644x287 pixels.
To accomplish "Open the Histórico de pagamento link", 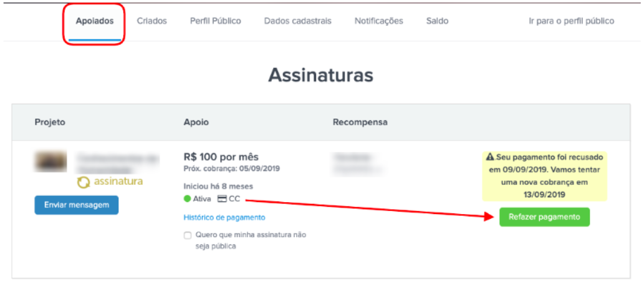I will (224, 218).
